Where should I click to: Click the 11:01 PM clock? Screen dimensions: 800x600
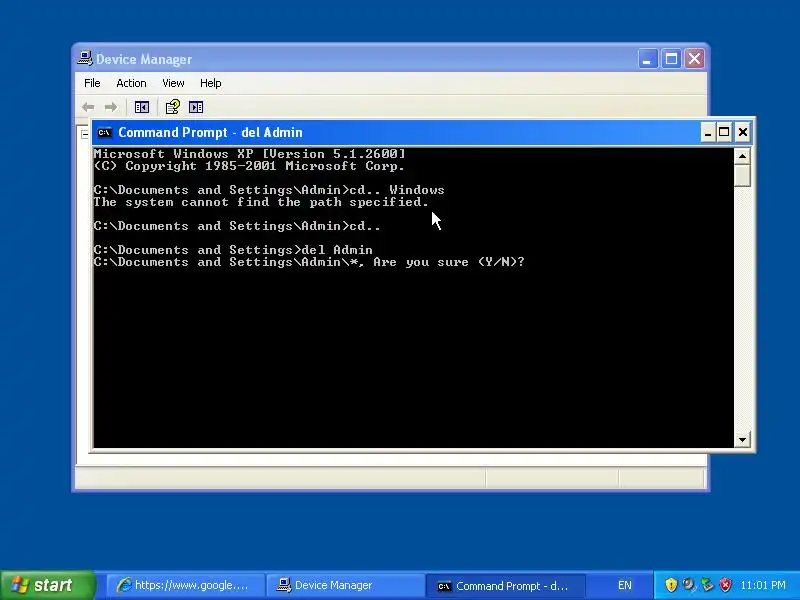point(763,585)
